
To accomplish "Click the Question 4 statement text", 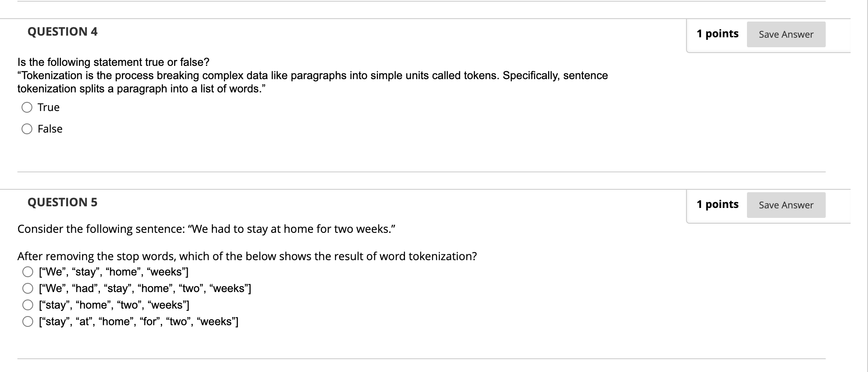I will [311, 75].
